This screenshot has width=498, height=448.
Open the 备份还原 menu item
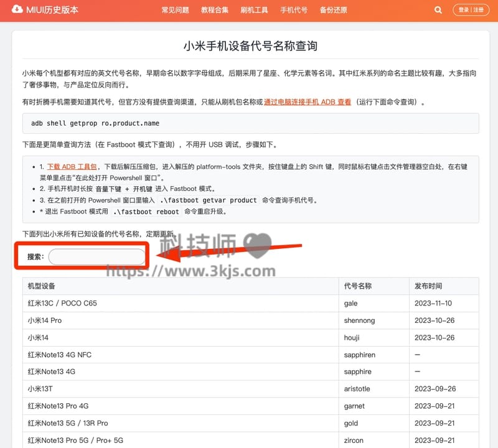click(x=333, y=10)
